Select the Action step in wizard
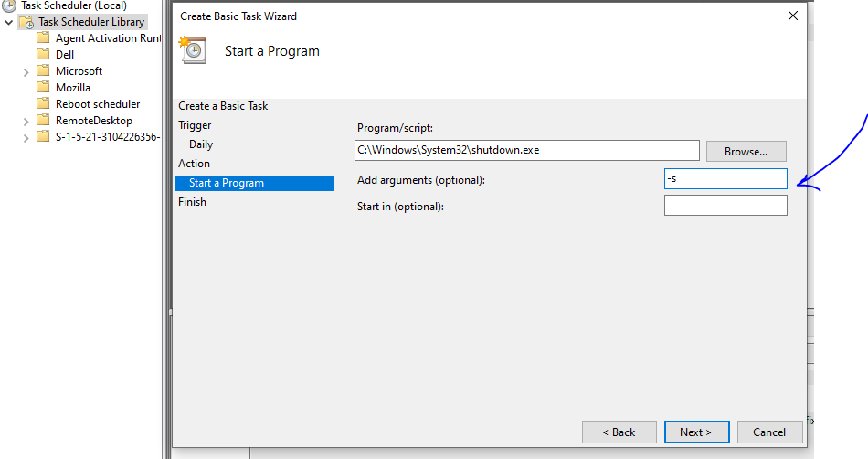868x459 pixels. 194,164
